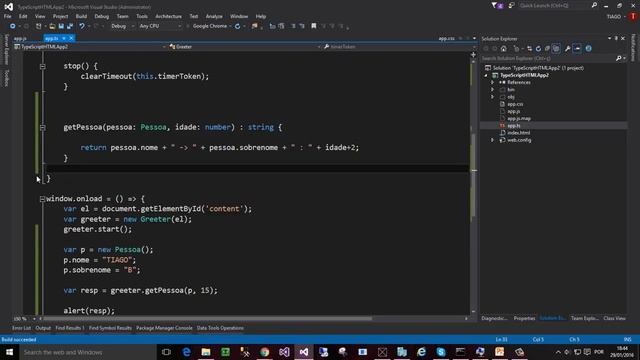The width and height of the screenshot is (640, 360).
Task: Expand the References node in Solution Explorer
Action: coord(493,82)
